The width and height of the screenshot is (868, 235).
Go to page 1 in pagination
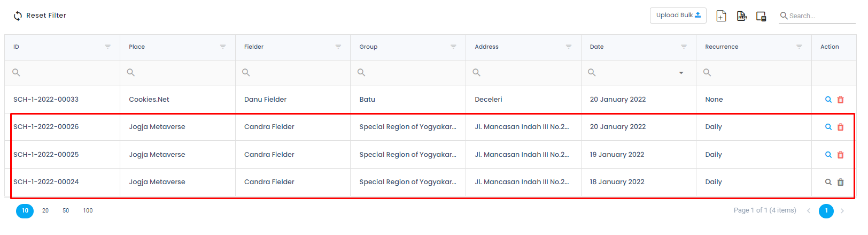826,211
